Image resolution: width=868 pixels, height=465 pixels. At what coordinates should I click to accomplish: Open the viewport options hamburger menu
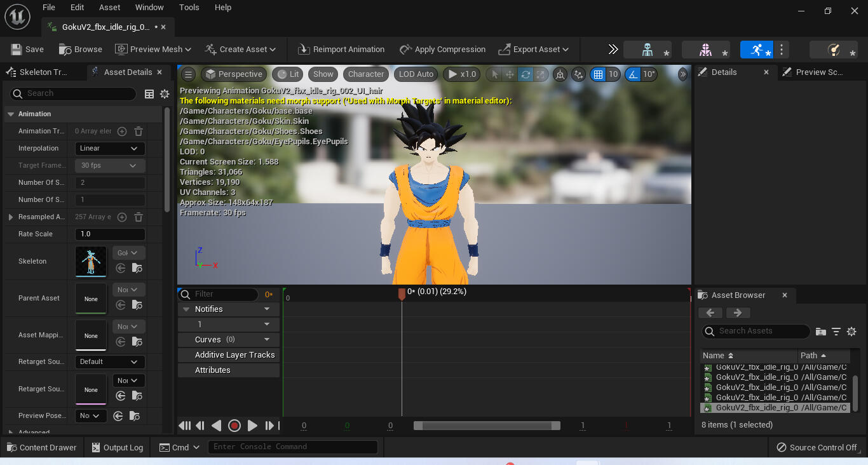[x=187, y=74]
